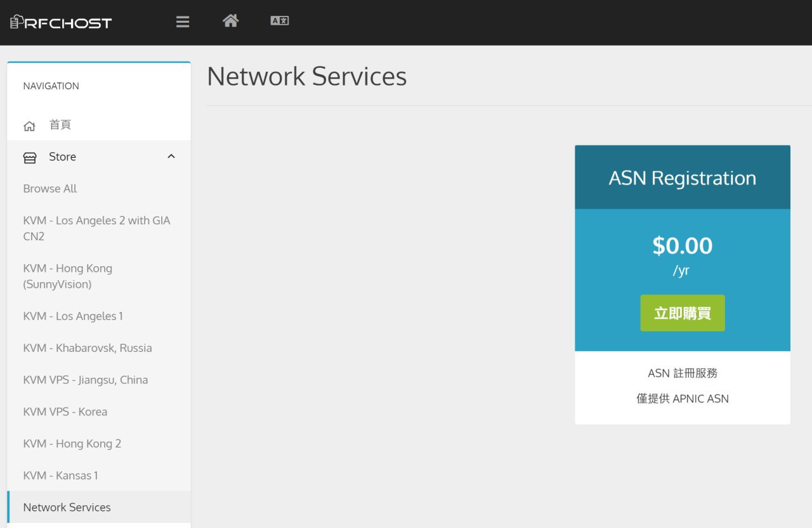Open KVM - Los Angeles 1 category
This screenshot has height=528, width=812.
[73, 316]
